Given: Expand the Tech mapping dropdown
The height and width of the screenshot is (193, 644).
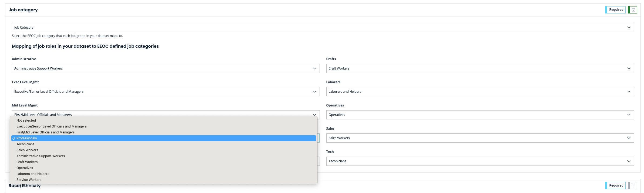Looking at the screenshot, I should click(480, 161).
